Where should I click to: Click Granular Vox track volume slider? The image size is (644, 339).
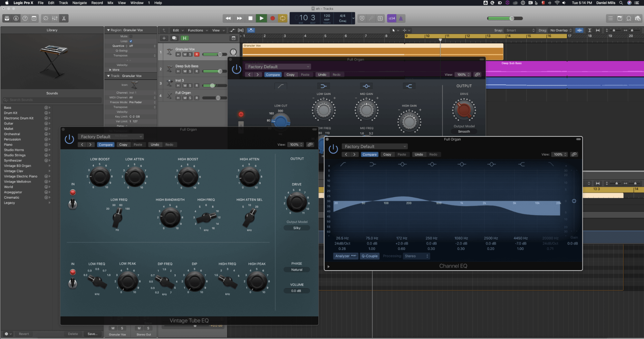(215, 54)
